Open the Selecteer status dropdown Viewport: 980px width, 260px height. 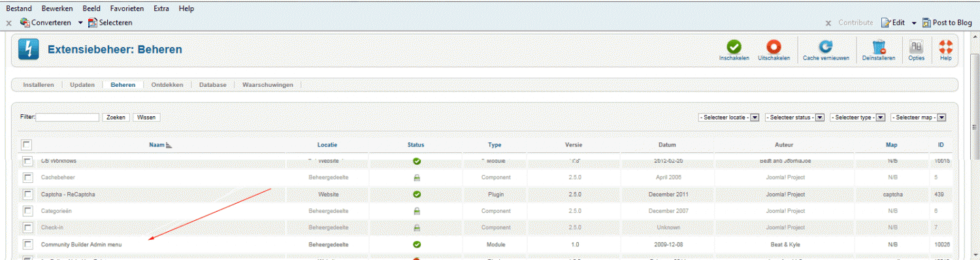[794, 118]
